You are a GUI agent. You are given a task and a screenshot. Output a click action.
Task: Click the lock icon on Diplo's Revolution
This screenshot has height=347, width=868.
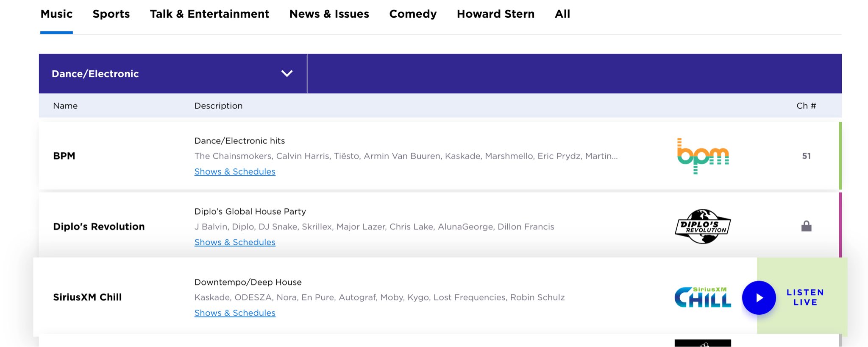[806, 226]
